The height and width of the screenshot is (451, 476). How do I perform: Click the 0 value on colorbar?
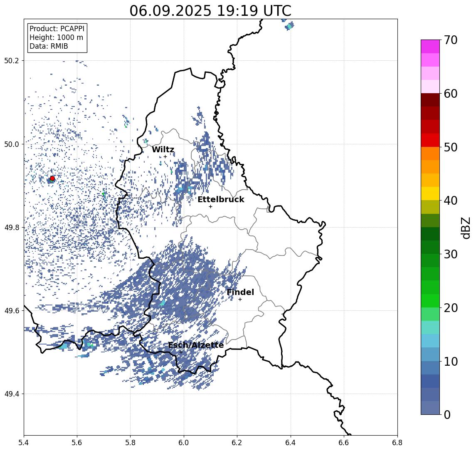point(447,415)
